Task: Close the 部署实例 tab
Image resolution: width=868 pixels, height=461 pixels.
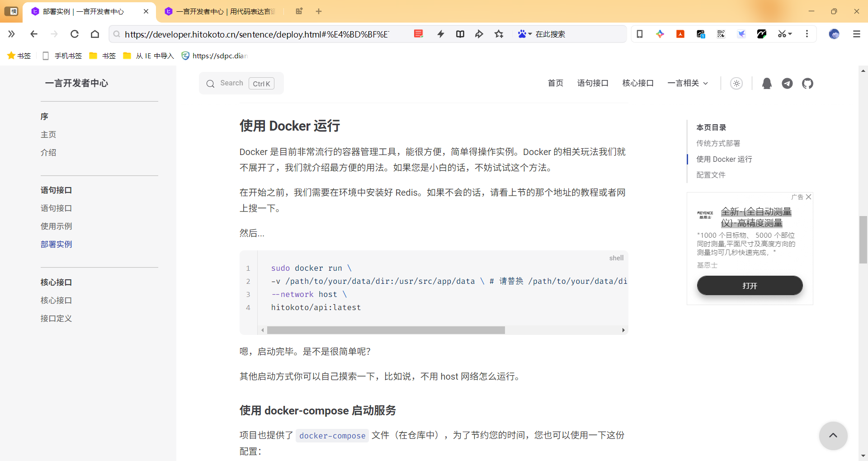Action: [146, 11]
